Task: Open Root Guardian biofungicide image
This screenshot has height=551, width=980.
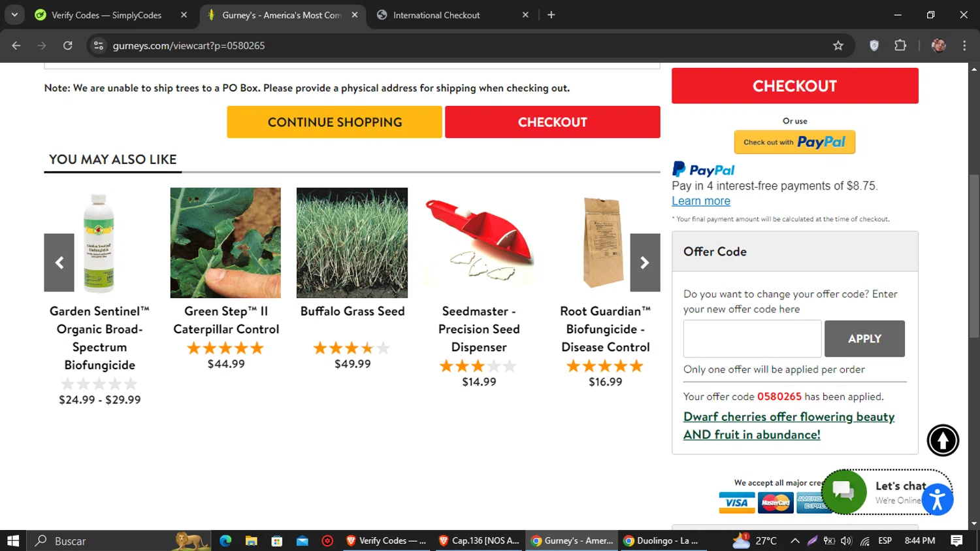Action: (x=602, y=243)
